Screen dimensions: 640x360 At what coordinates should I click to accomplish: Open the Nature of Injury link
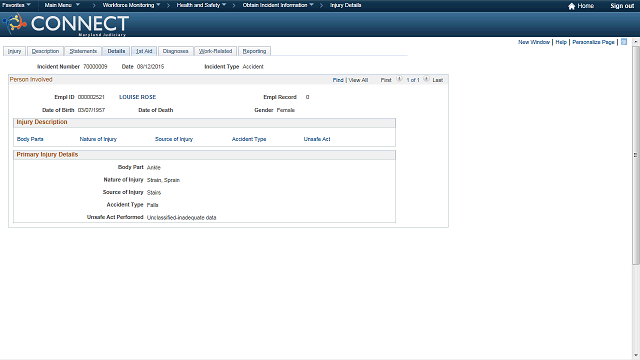pyautogui.click(x=98, y=139)
